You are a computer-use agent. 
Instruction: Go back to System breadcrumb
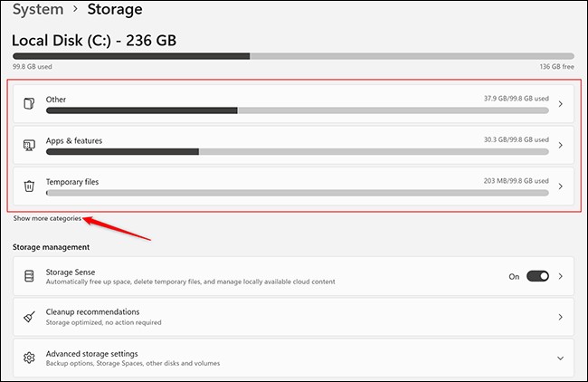click(37, 10)
